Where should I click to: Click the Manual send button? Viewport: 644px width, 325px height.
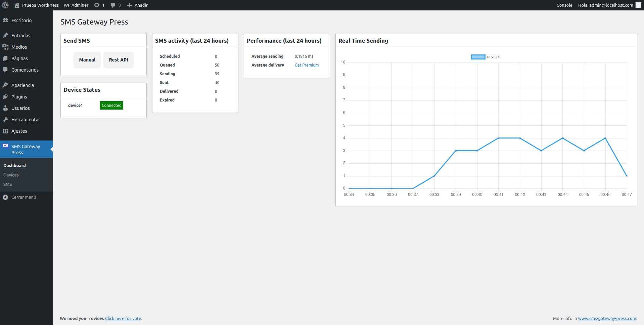(87, 60)
